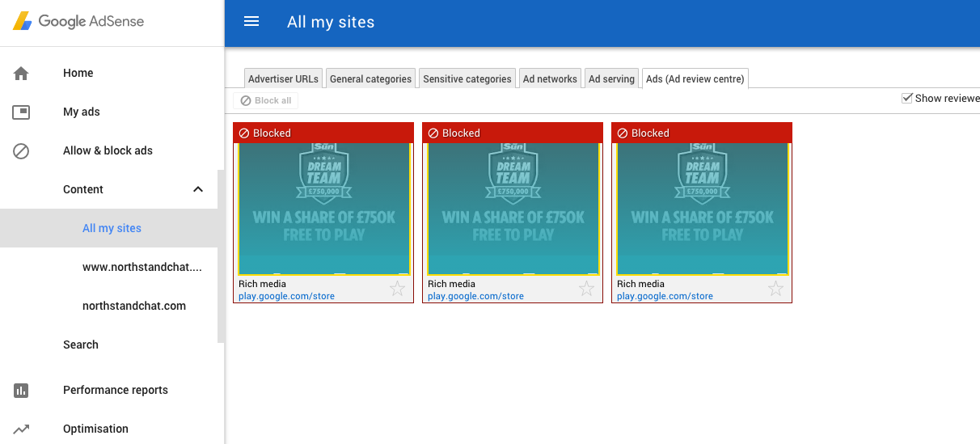This screenshot has height=444, width=980.
Task: Toggle the Show reviewed checkbox
Action: [x=906, y=98]
